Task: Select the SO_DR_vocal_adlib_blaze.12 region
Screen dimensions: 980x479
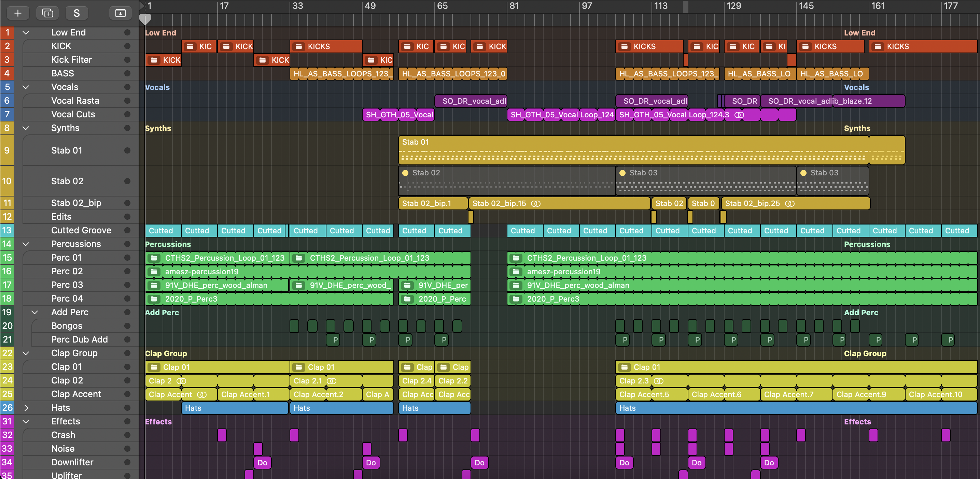Action: pos(833,101)
